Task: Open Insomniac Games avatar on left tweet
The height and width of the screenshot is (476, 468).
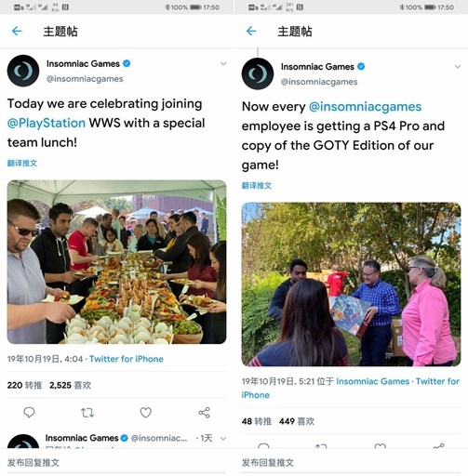Action: click(23, 71)
